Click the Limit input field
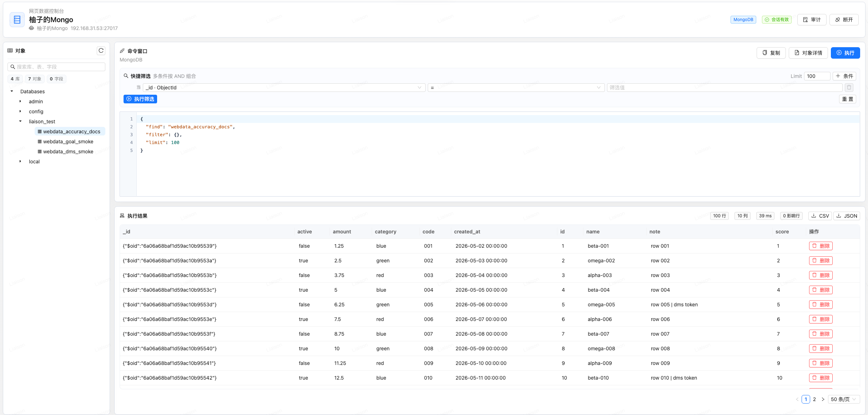Image resolution: width=868 pixels, height=415 pixels. pos(817,76)
